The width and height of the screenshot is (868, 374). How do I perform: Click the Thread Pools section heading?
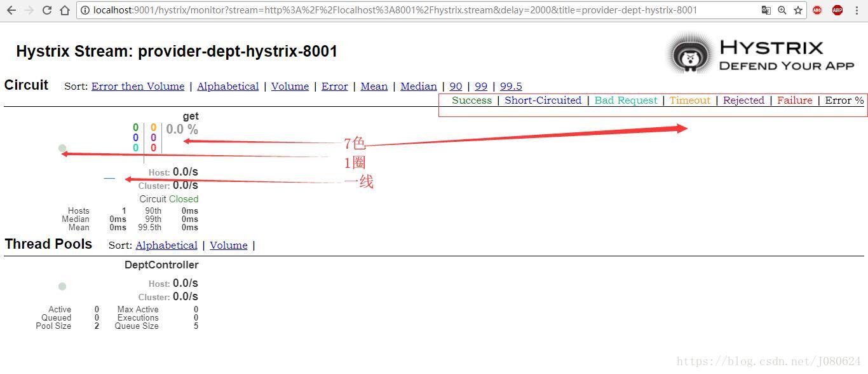pyautogui.click(x=48, y=244)
